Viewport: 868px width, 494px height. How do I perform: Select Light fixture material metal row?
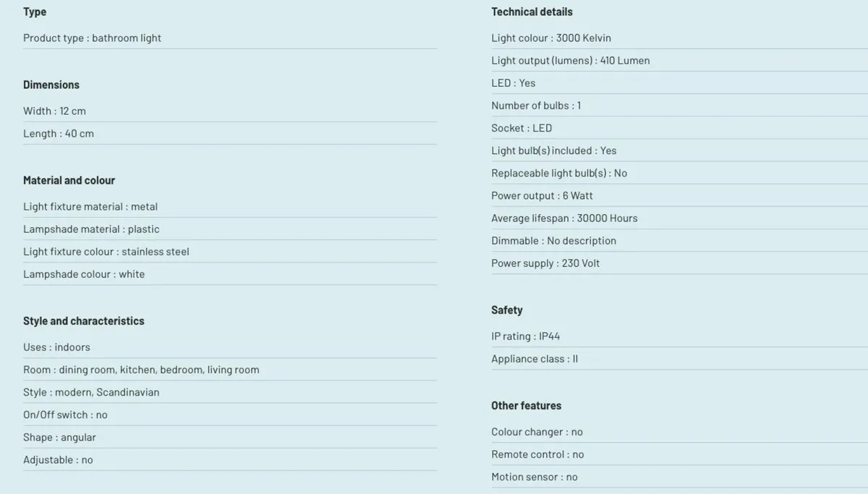tap(230, 206)
